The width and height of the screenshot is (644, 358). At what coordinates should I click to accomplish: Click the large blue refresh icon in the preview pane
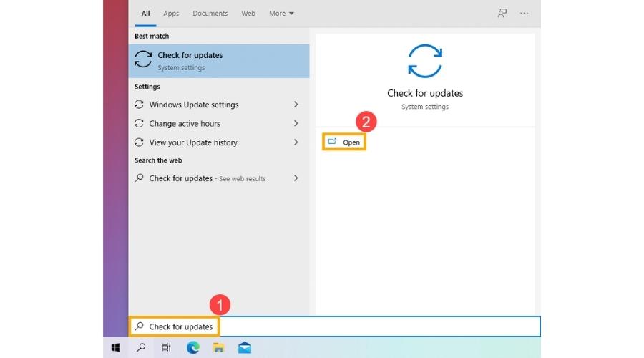point(425,62)
